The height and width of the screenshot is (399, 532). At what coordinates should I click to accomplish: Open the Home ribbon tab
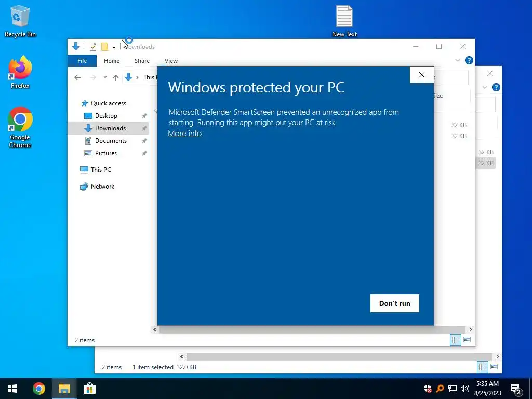coord(112,61)
